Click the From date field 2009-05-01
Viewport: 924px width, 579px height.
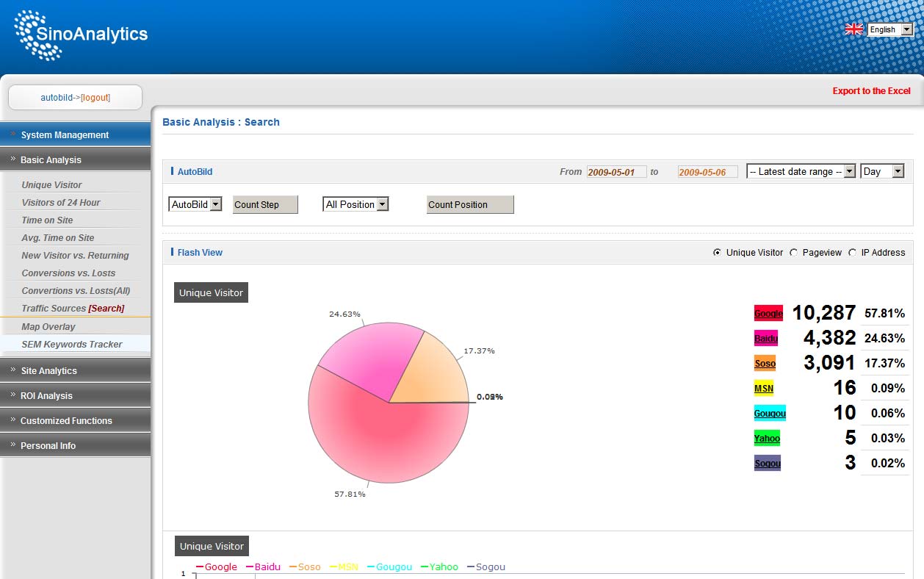click(616, 172)
